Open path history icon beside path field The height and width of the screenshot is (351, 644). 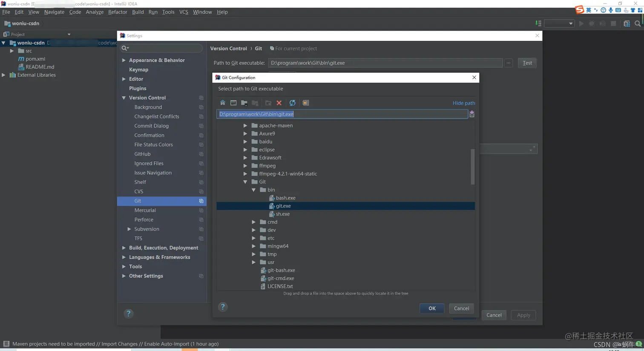click(x=472, y=114)
